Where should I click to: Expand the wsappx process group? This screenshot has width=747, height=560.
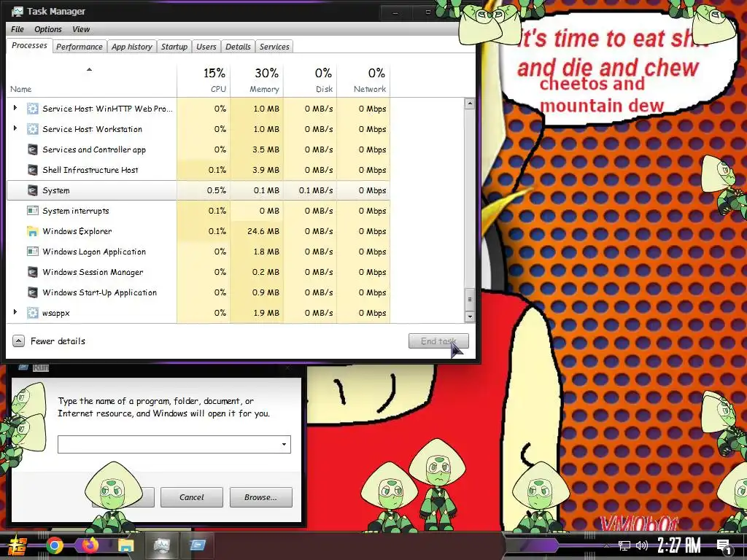point(15,312)
